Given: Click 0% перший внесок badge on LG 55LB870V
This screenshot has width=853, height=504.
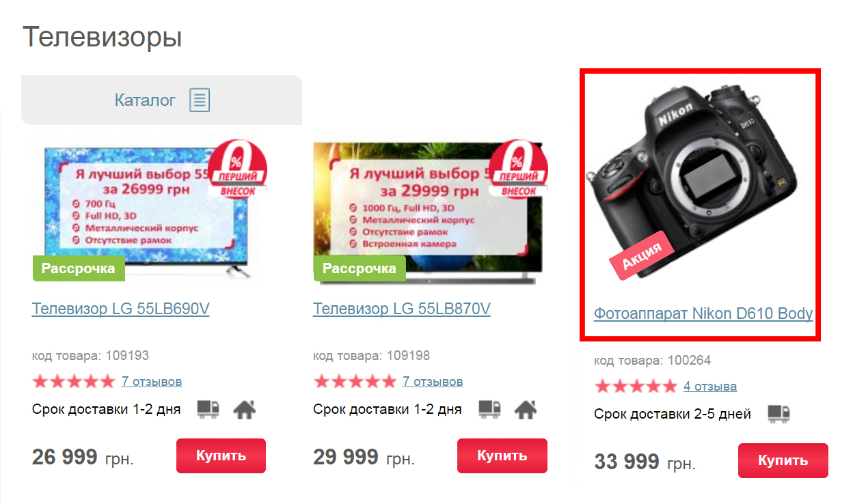Looking at the screenshot, I should 519,169.
